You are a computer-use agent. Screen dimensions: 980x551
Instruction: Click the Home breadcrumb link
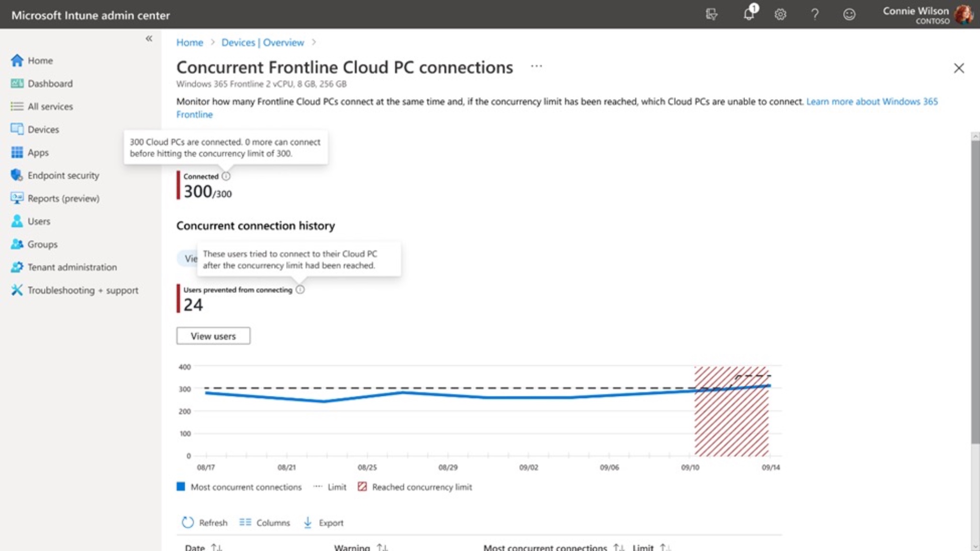click(189, 43)
